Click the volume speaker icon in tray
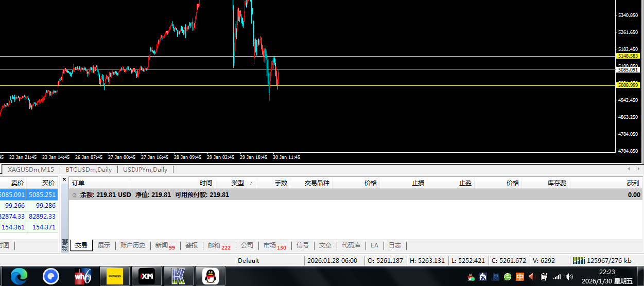Image resolution: width=644 pixels, height=286 pixels. click(569, 277)
